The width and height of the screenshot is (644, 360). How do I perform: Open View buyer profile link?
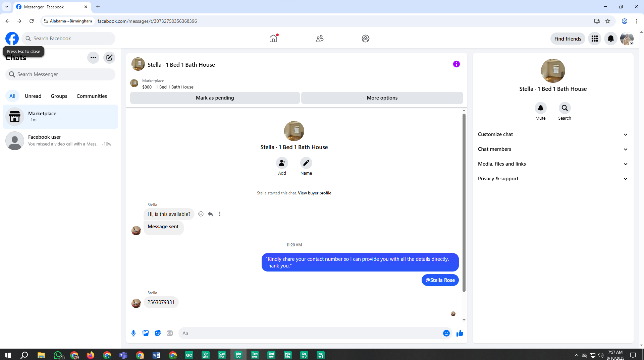pyautogui.click(x=315, y=193)
